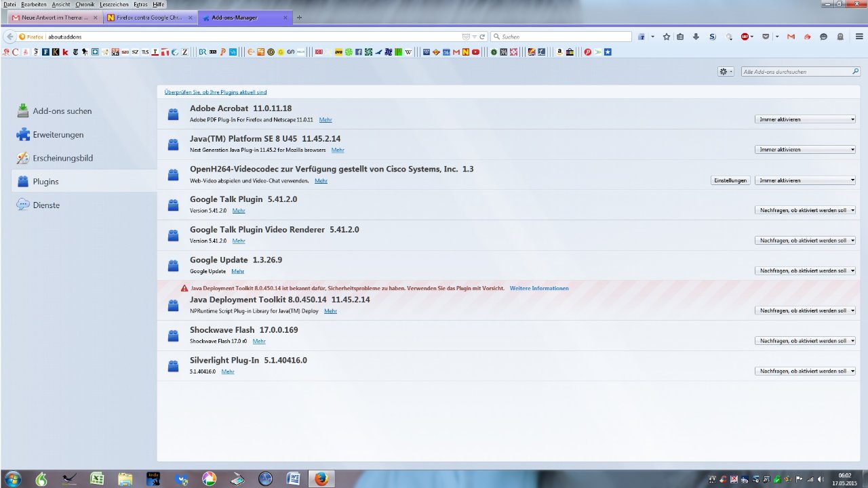Image resolution: width=868 pixels, height=488 pixels.
Task: Click the Adblock Plus ABP toolbar icon
Action: click(x=745, y=37)
